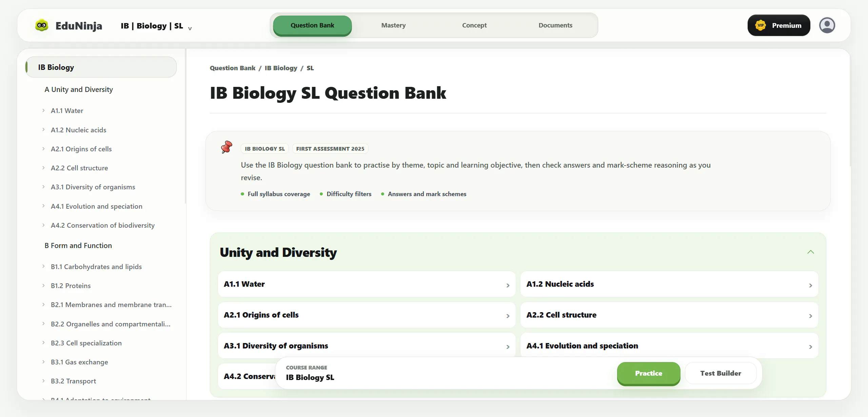Expand A3.1 Diversity of organisms sidebar chevron

coord(43,187)
